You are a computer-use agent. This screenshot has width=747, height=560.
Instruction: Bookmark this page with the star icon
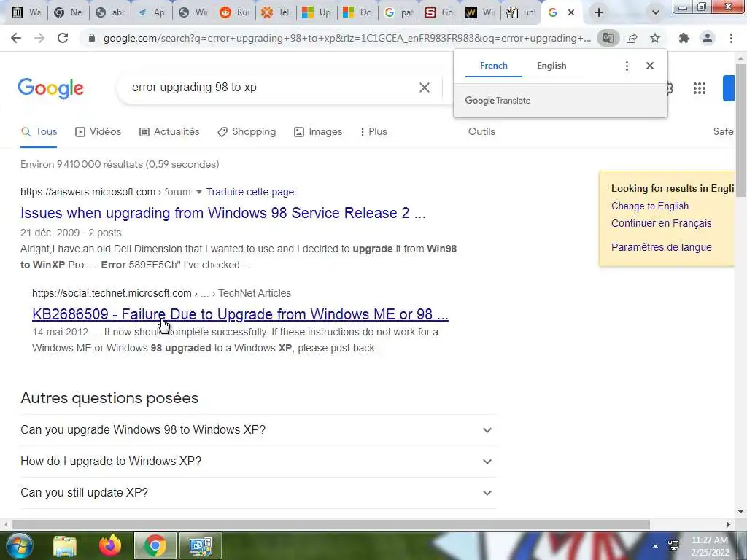[655, 38]
